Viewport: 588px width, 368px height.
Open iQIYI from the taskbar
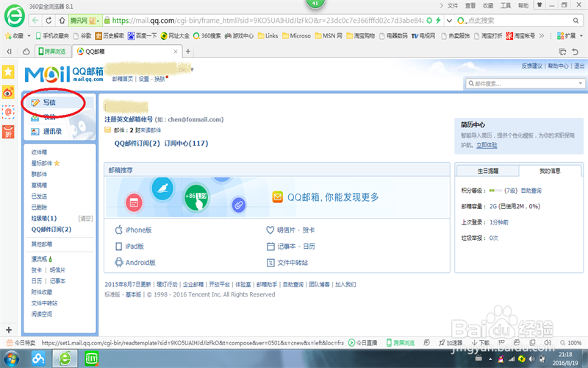(x=91, y=358)
